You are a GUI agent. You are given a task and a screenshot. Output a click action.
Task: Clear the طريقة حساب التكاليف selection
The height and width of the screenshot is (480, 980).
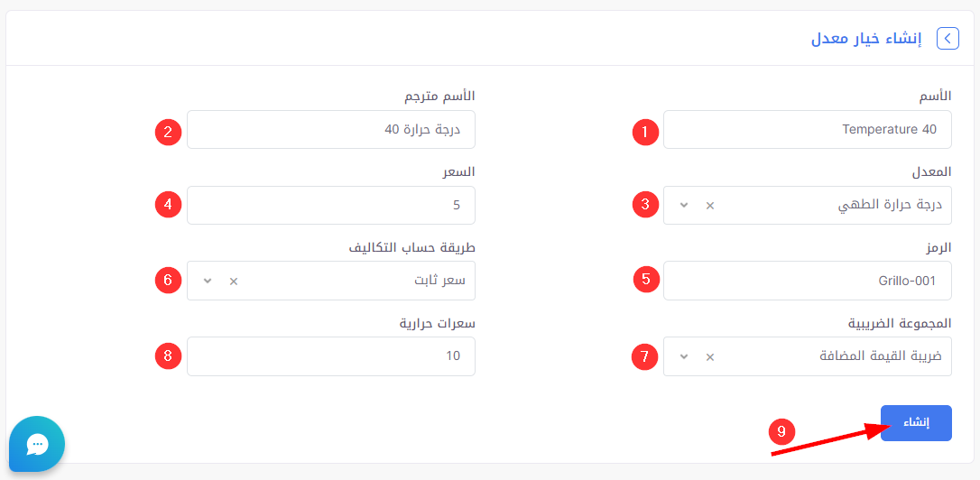233,282
